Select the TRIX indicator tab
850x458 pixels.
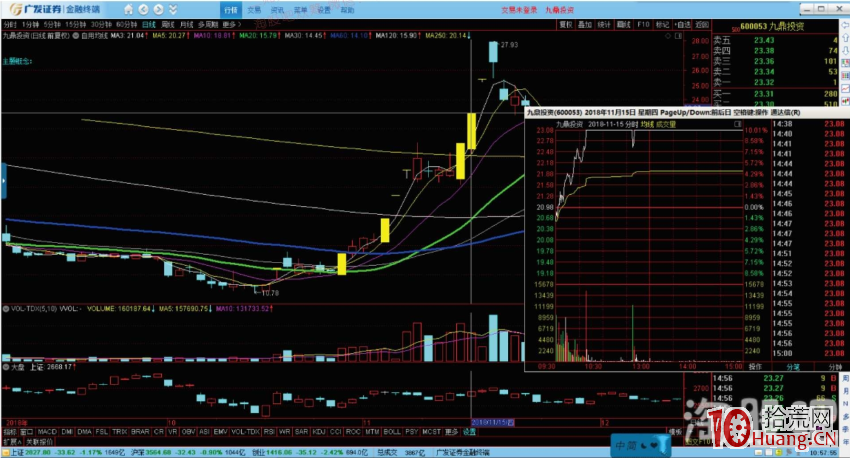point(119,431)
